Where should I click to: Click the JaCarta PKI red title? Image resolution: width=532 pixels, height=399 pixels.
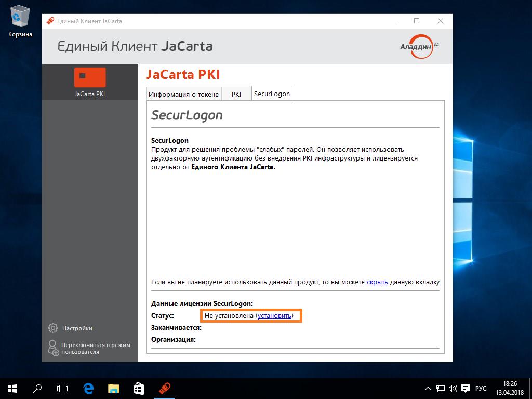pyautogui.click(x=183, y=75)
